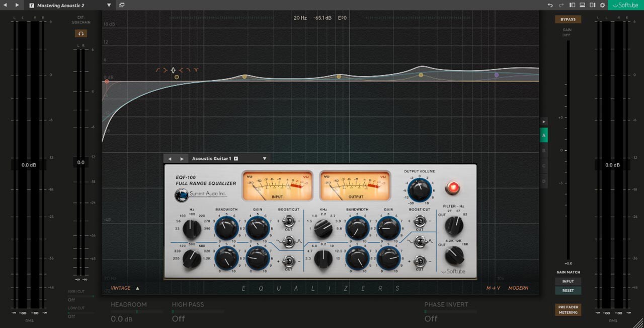Toggle the bottom panel layout icon

click(x=582, y=5)
